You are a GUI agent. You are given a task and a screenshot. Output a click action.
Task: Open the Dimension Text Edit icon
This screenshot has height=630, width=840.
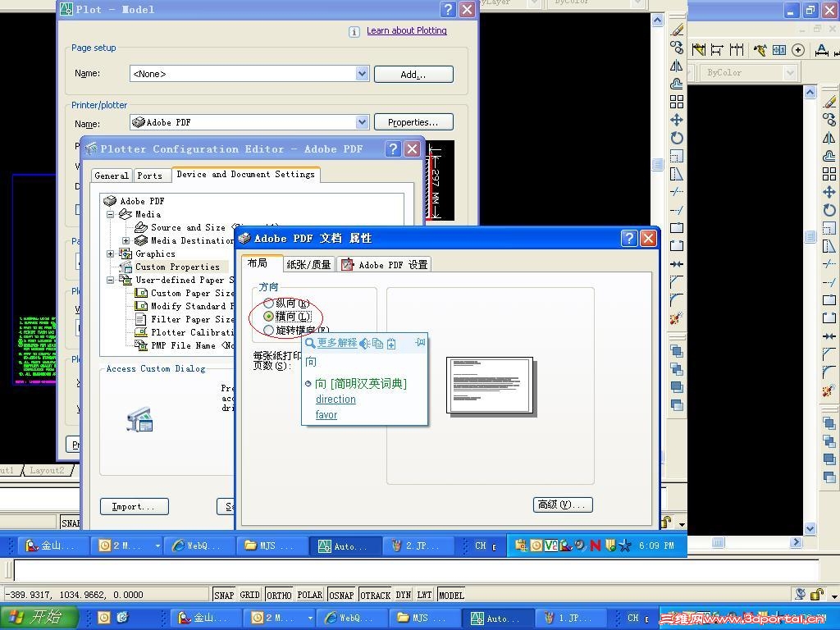click(x=821, y=50)
